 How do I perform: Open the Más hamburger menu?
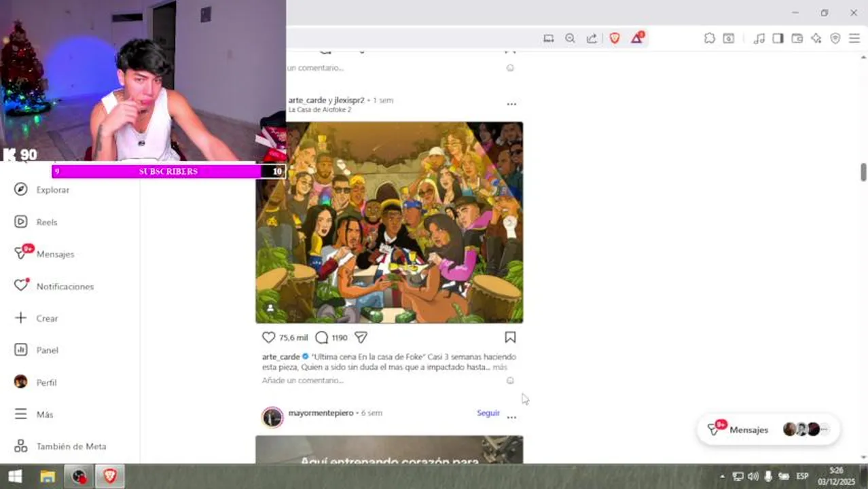[21, 414]
